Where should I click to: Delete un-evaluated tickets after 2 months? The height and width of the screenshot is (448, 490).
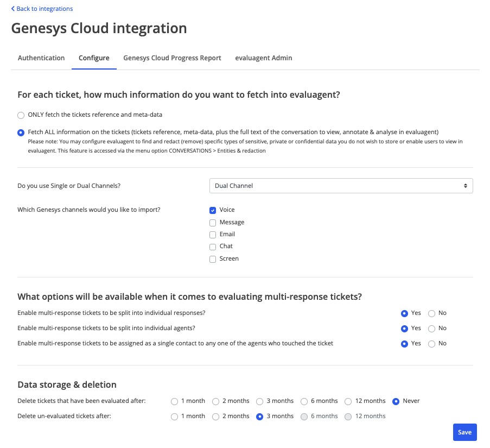(x=215, y=417)
